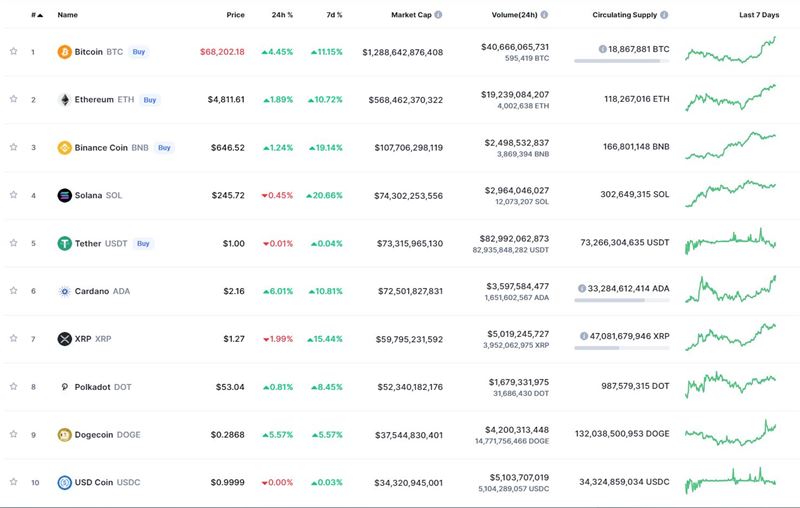Sort table by Price column header
Viewport: 800px width, 508px height.
pos(235,15)
